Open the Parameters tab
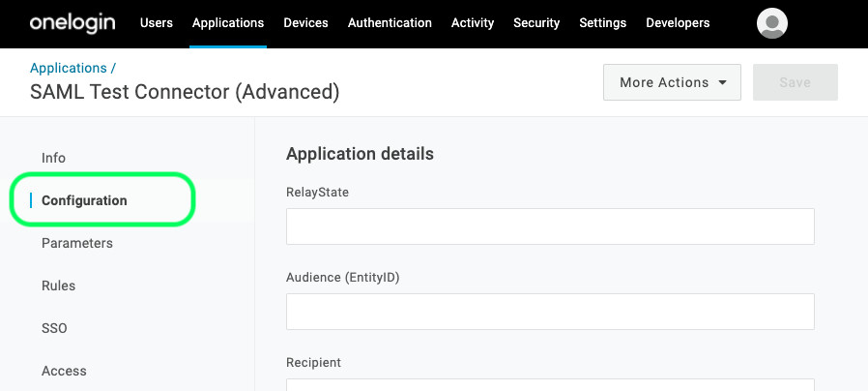Screen dimensions: 868x391 point(77,243)
